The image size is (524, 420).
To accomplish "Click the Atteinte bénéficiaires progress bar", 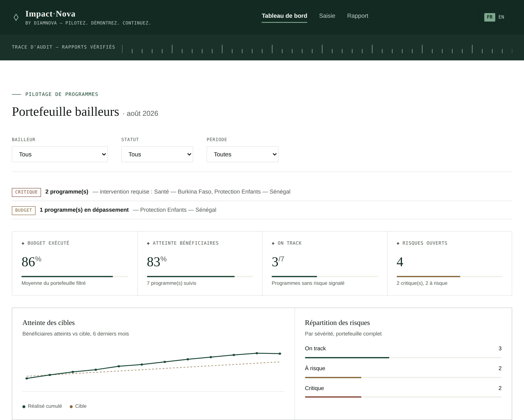I will [200, 277].
